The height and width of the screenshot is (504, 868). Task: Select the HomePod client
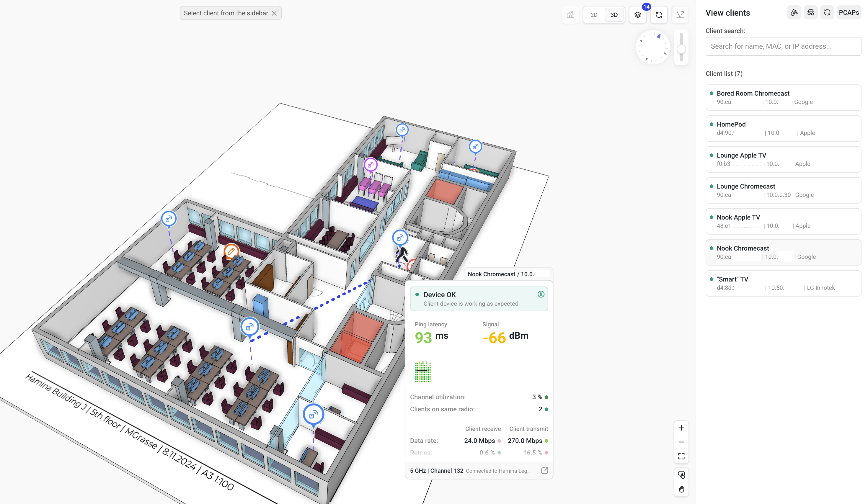click(x=783, y=128)
